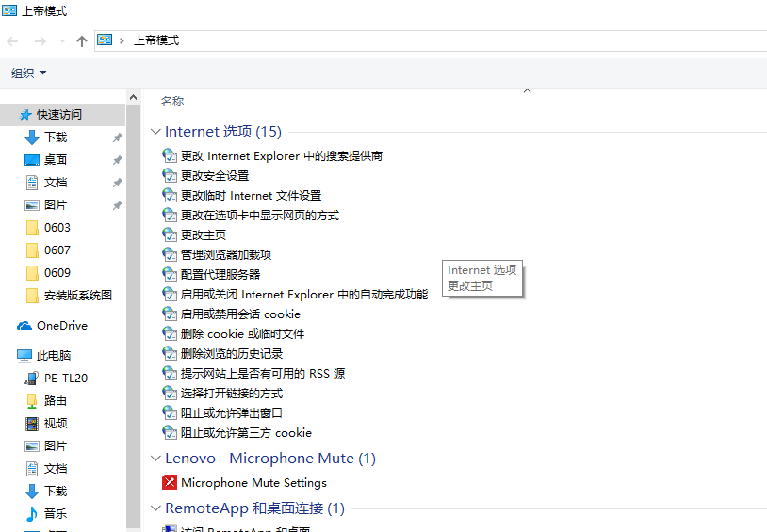
Task: Open the pinned 桌面 folder
Action: (56, 160)
